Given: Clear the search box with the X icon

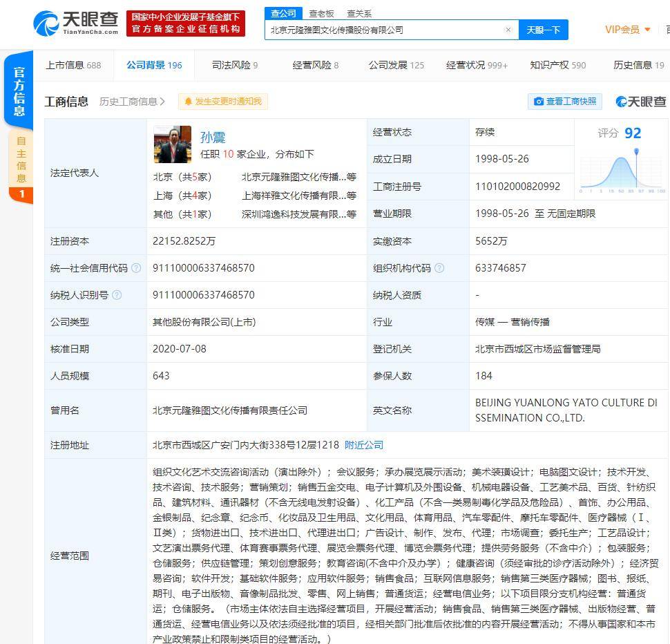Looking at the screenshot, I should pos(508,30).
